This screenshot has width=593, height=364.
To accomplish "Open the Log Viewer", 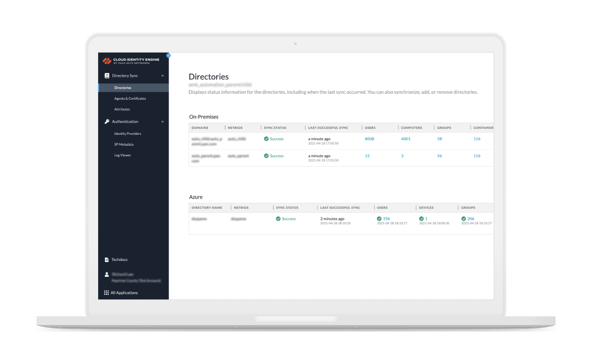I will click(124, 155).
